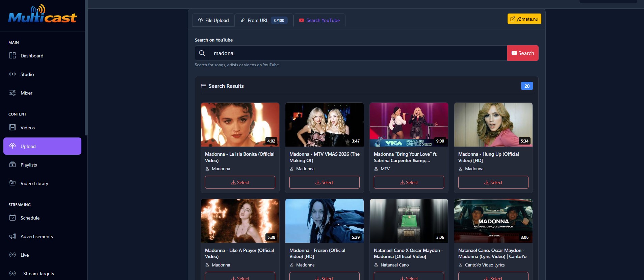Image resolution: width=644 pixels, height=280 pixels.
Task: Open Frozen video thumbnail
Action: (325, 221)
